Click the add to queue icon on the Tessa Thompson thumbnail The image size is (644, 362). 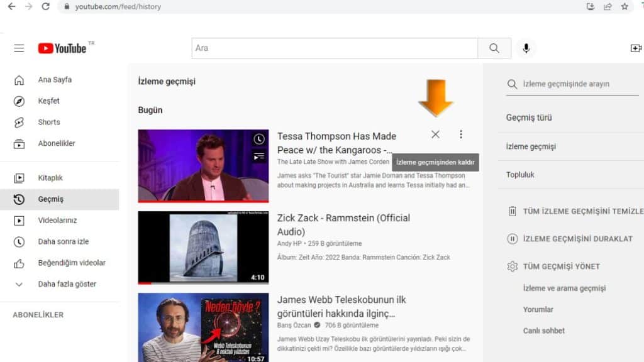click(258, 156)
